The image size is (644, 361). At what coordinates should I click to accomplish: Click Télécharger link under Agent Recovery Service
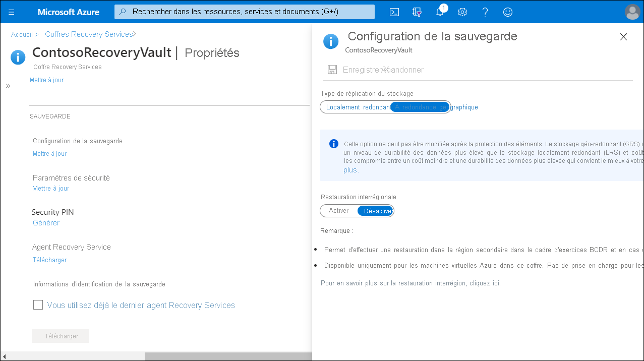[x=49, y=260]
